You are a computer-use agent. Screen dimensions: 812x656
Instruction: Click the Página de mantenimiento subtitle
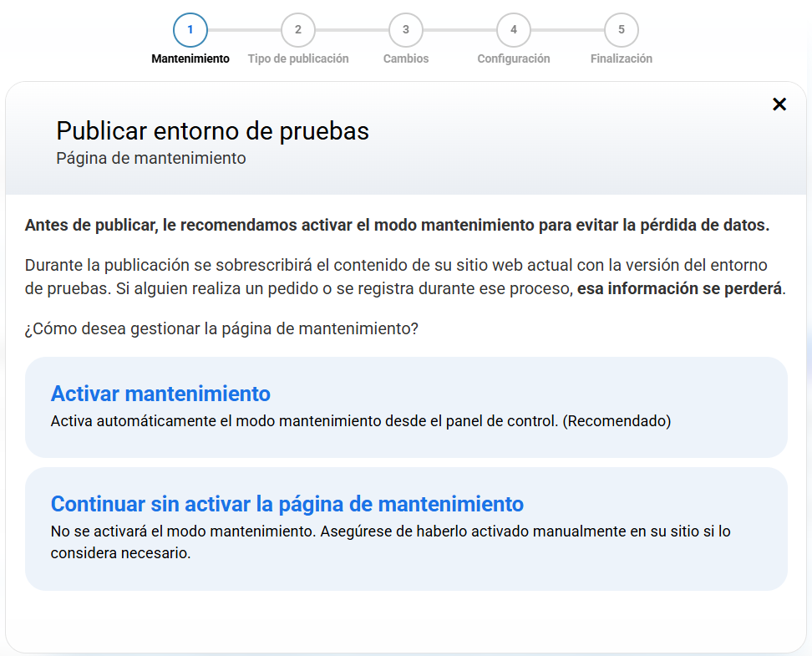(150, 158)
